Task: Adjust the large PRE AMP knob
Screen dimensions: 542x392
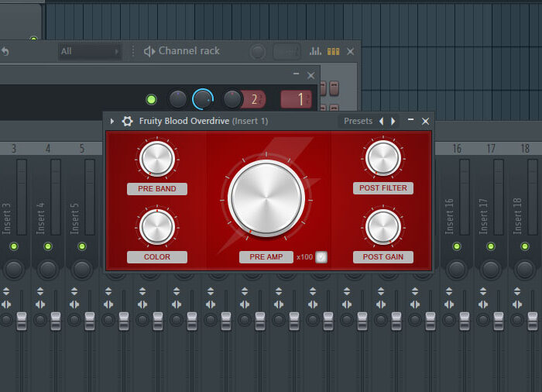Action: (x=266, y=198)
